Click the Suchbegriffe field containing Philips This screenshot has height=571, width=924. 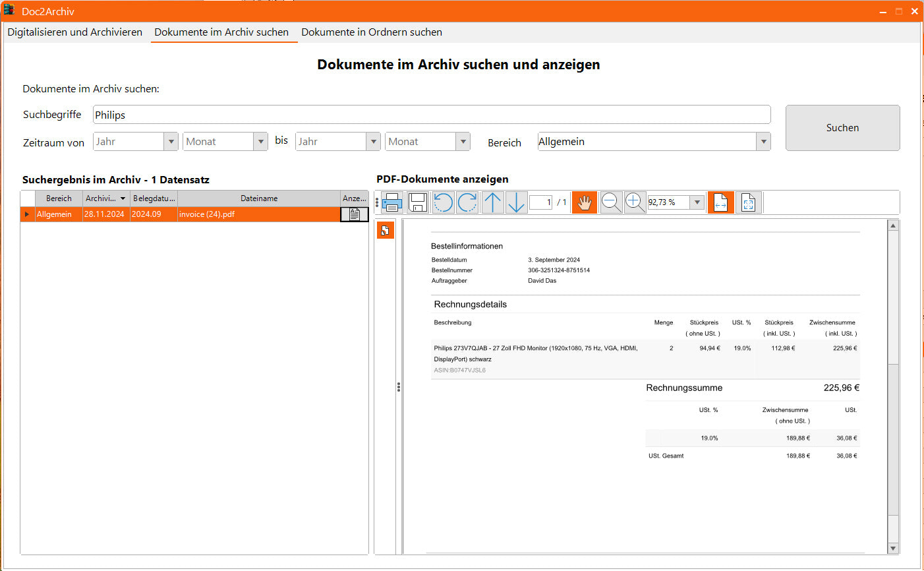pyautogui.click(x=432, y=115)
